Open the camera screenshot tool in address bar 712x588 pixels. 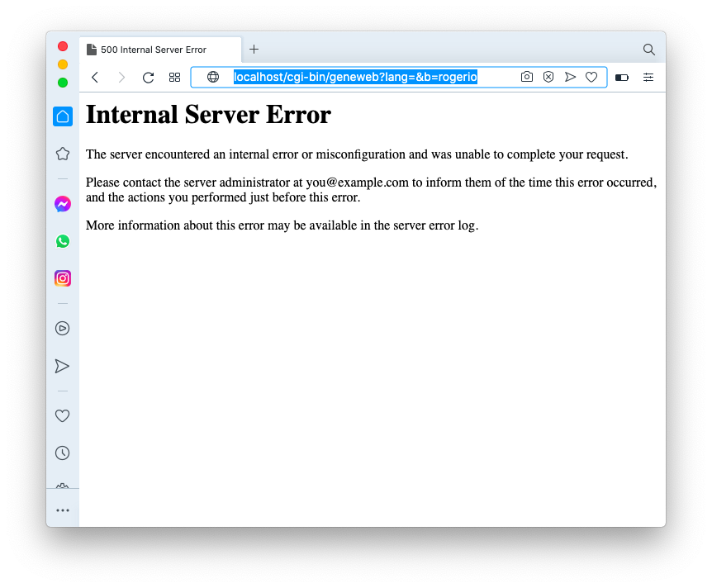click(527, 76)
